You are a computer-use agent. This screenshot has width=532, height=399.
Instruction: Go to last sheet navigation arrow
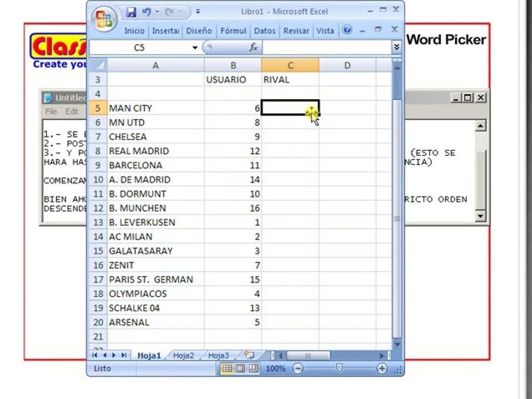tap(124, 355)
